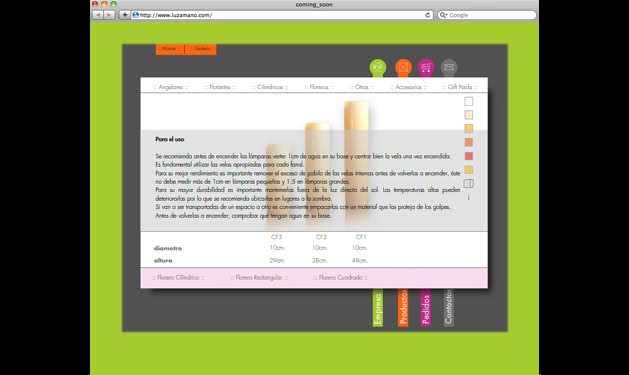Open the Home tab
Image resolution: width=629 pixels, height=375 pixels.
click(x=170, y=49)
